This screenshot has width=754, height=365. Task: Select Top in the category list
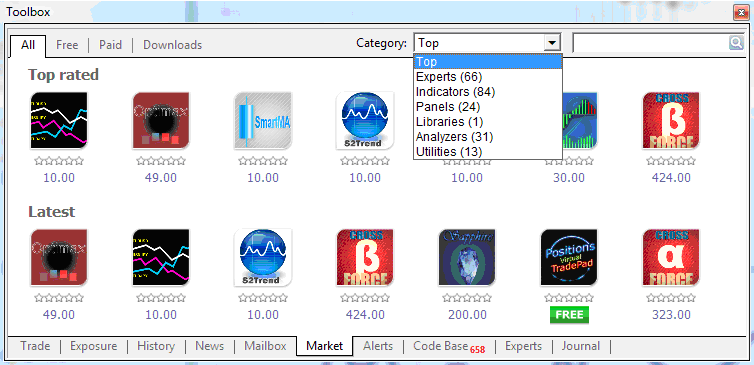(x=488, y=62)
